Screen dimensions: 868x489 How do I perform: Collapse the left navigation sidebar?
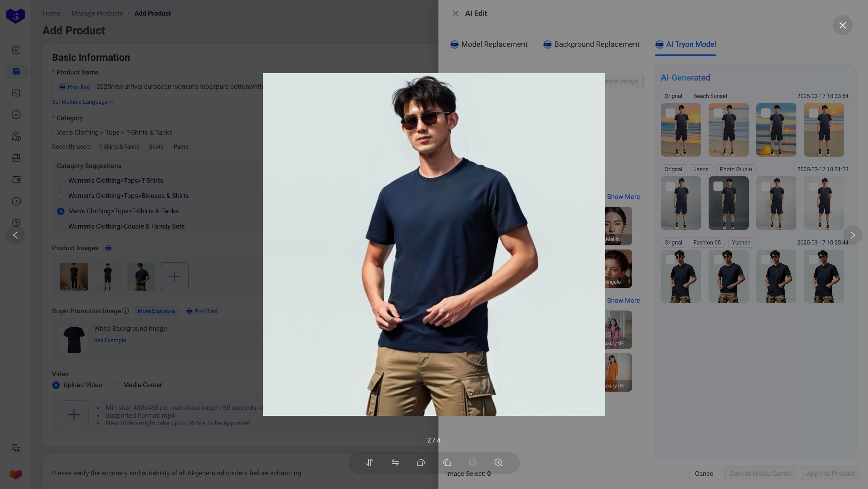pyautogui.click(x=15, y=235)
